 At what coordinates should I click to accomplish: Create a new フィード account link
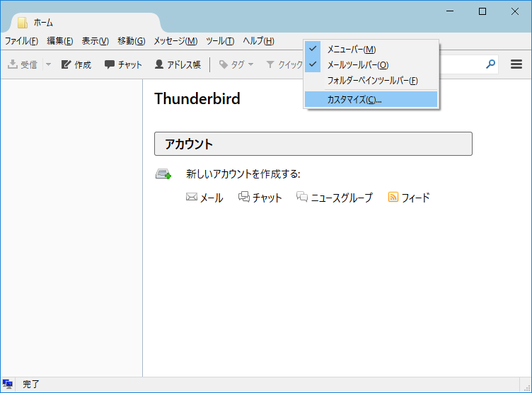(x=416, y=198)
